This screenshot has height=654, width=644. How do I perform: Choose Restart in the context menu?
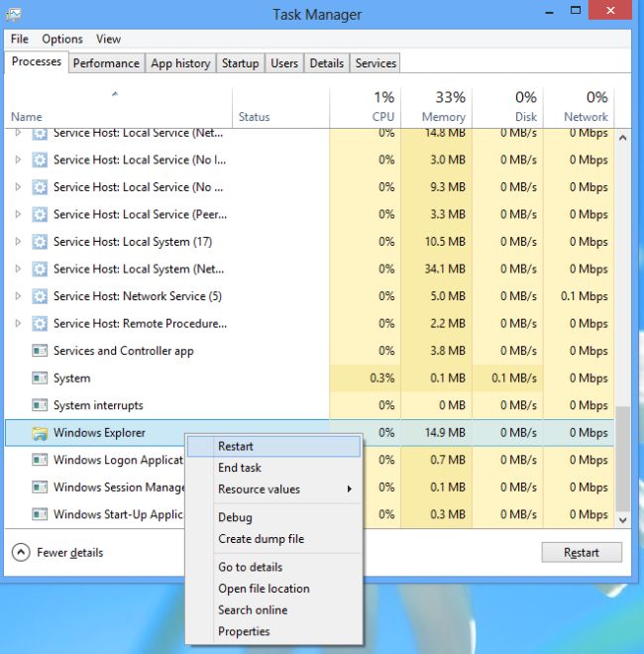[x=274, y=446]
